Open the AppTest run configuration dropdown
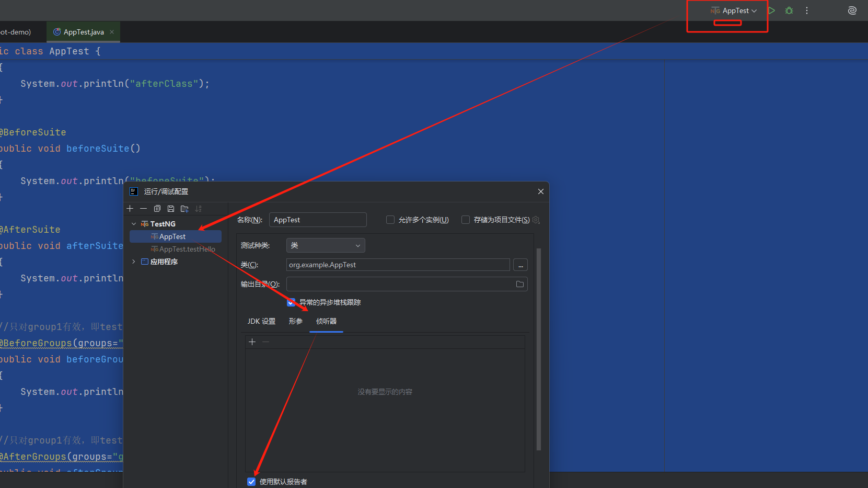The image size is (868, 488). (733, 10)
